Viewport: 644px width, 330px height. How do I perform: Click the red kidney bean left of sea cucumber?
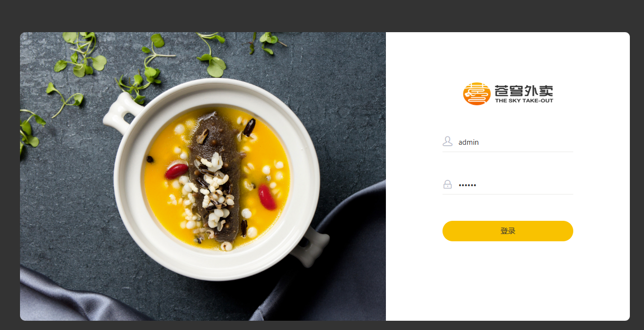pyautogui.click(x=176, y=171)
